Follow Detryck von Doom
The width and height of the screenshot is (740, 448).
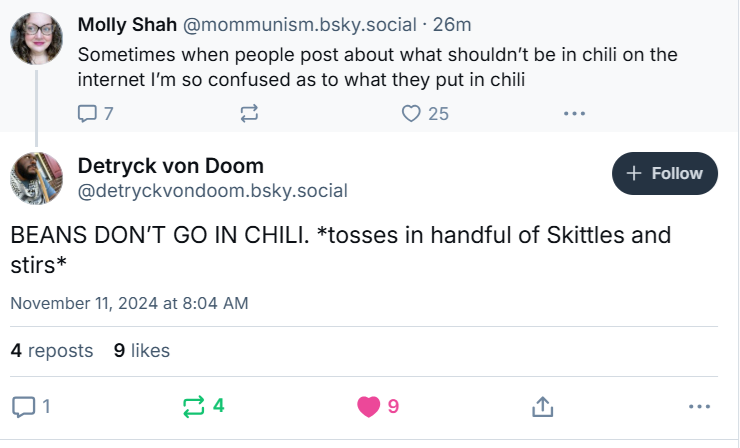[665, 173]
